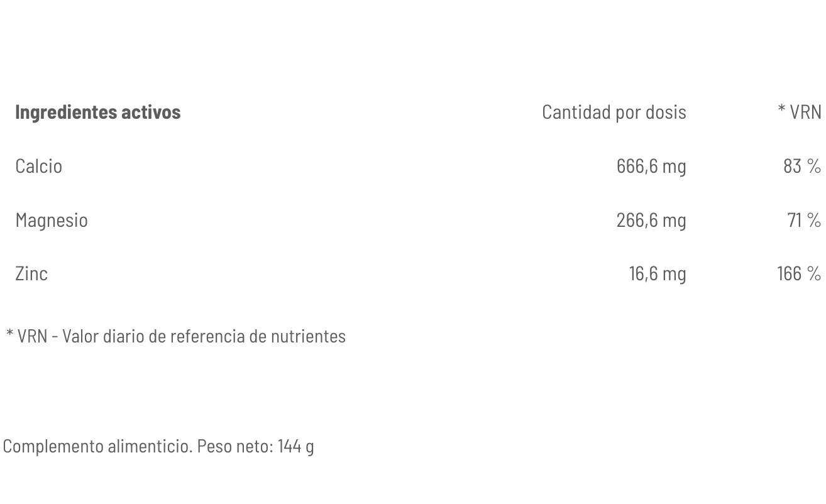Click the VRN abbreviation in the footnote
The width and height of the screenshot is (826, 504).
tap(32, 336)
